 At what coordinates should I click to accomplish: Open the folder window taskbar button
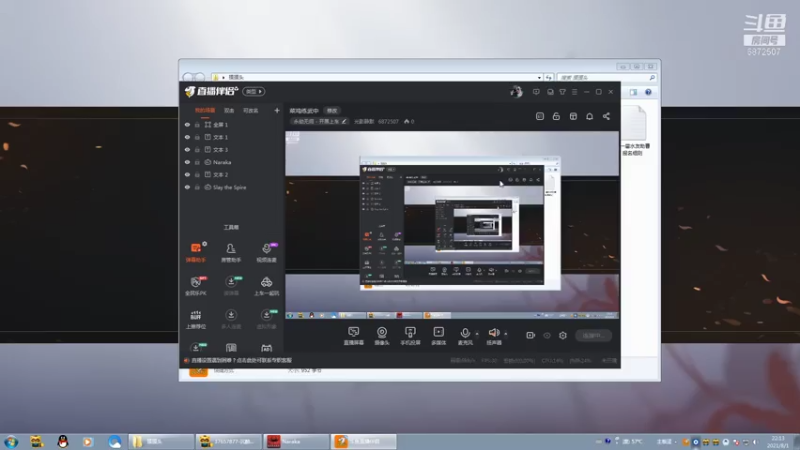pos(160,441)
